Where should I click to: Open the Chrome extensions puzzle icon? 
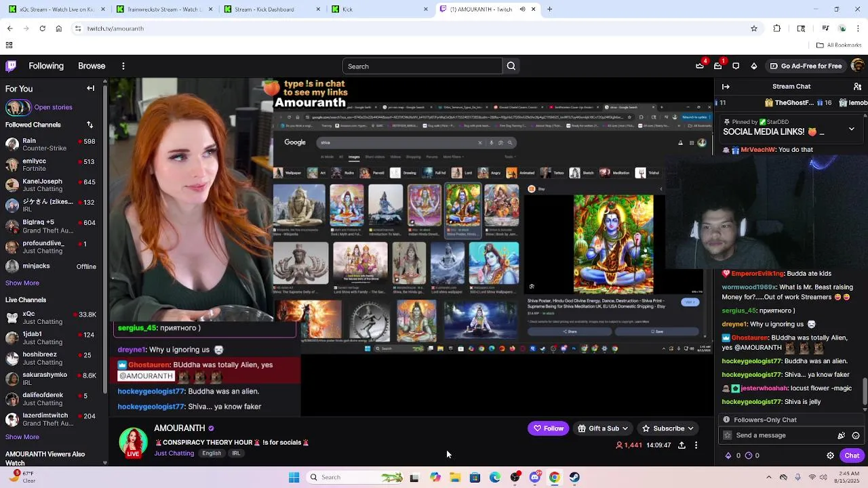pyautogui.click(x=777, y=28)
